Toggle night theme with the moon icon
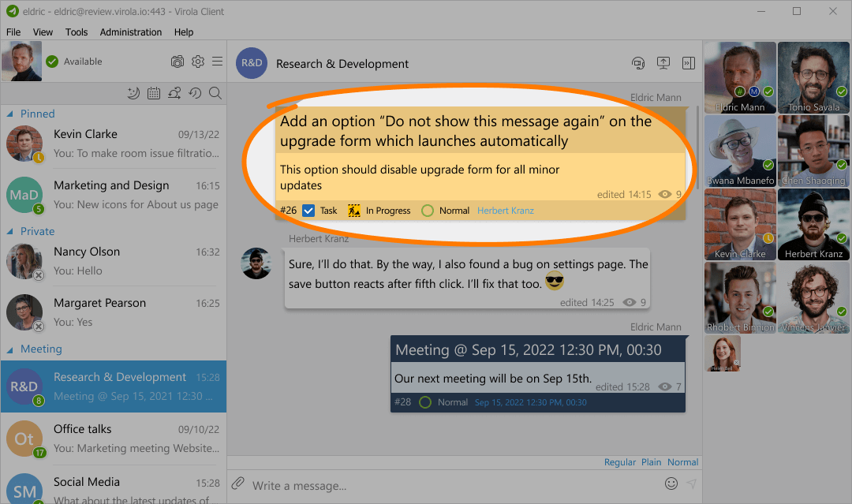This screenshot has width=852, height=504. (x=133, y=93)
